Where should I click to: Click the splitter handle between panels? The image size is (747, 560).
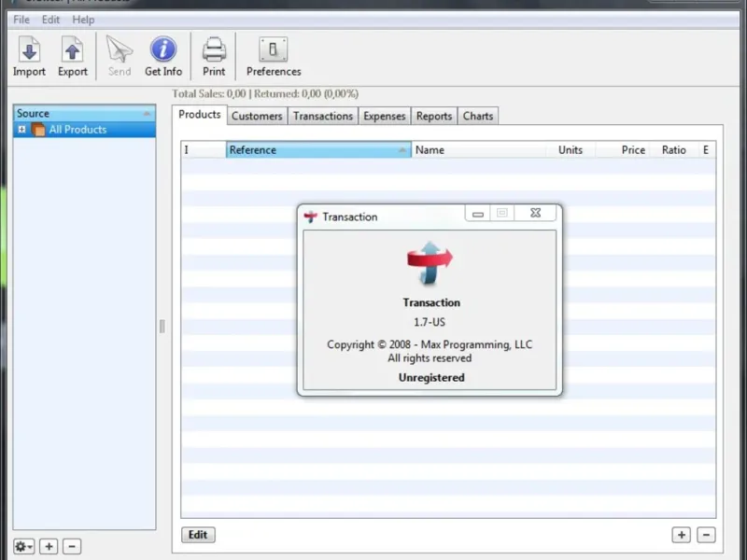(162, 326)
